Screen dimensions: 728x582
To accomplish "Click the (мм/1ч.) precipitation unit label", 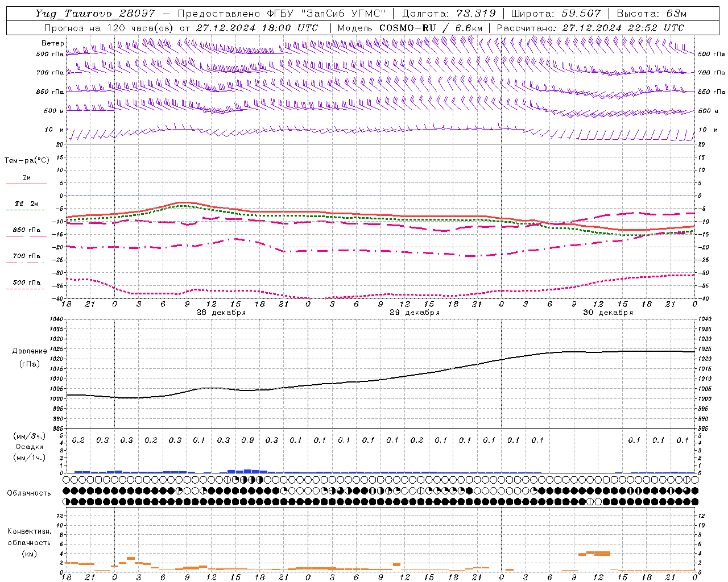I will pyautogui.click(x=29, y=458).
